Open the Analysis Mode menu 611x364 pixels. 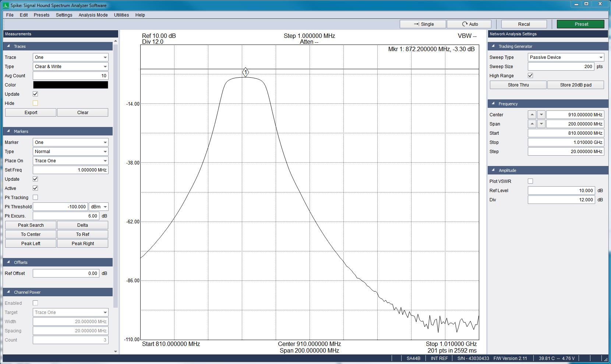click(93, 15)
